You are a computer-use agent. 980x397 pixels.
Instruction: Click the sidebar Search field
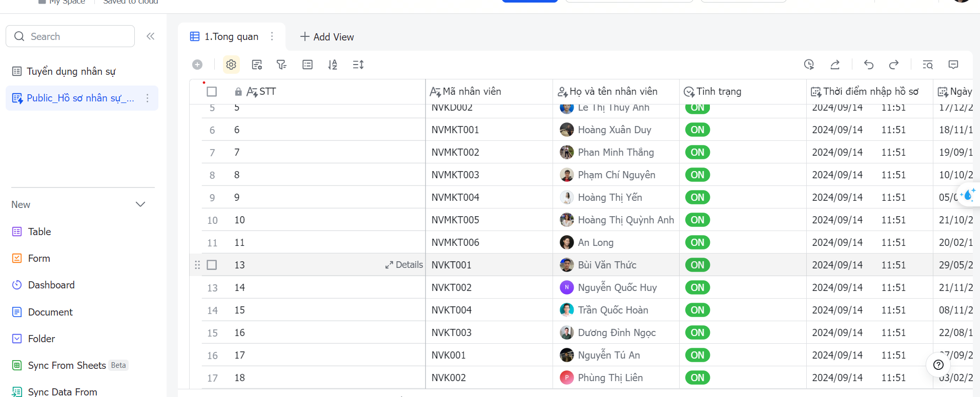tap(70, 36)
